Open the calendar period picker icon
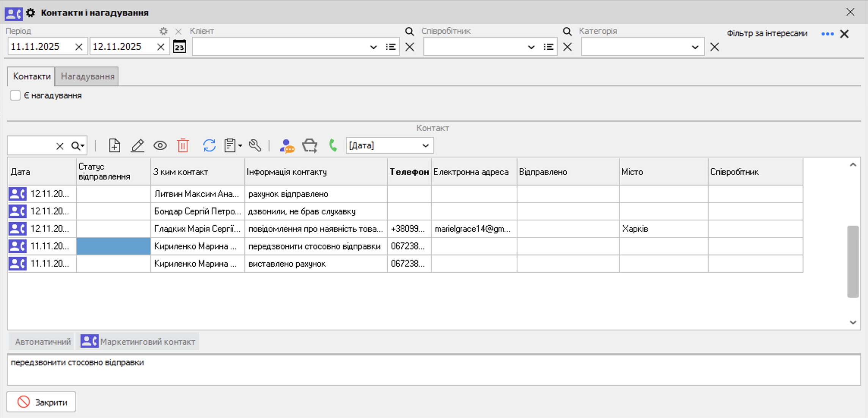 (x=179, y=47)
